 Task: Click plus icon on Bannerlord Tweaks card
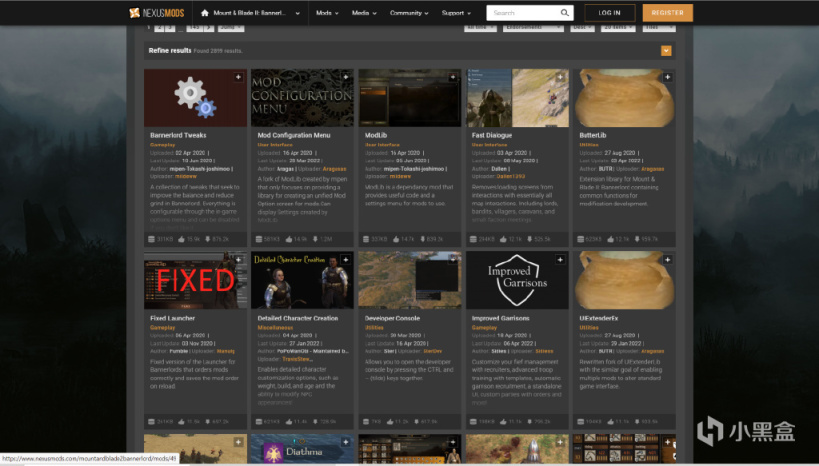238,77
